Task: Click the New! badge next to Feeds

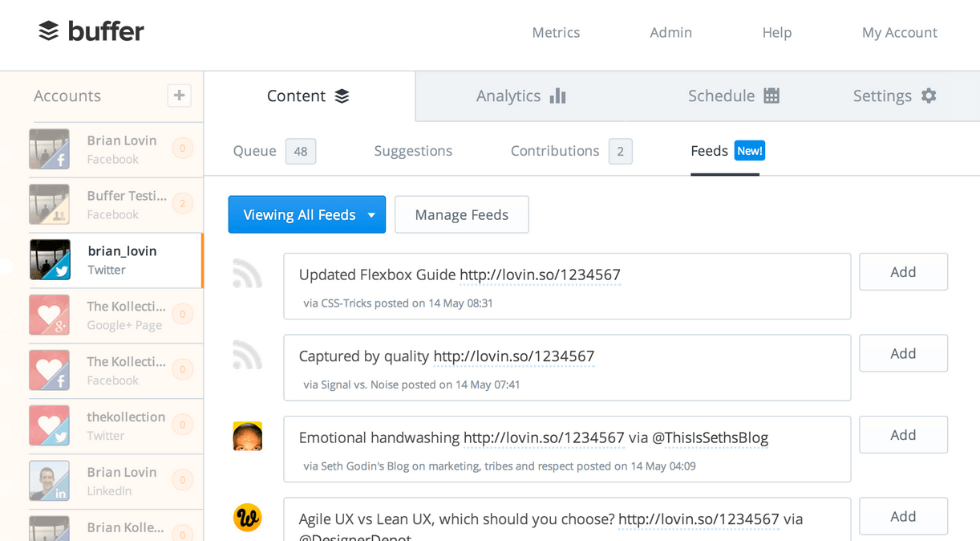Action: (x=750, y=151)
